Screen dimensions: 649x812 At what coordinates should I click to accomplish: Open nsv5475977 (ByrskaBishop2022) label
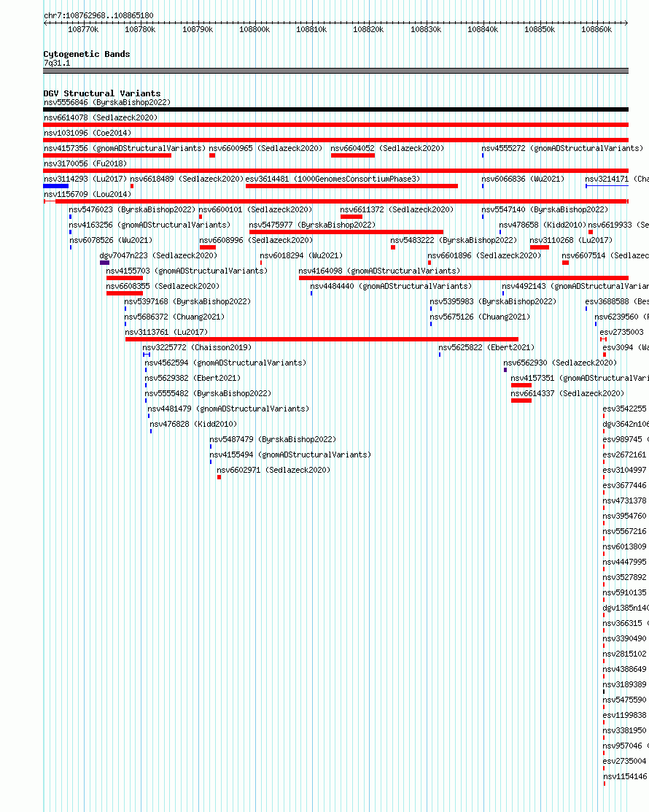(x=312, y=225)
